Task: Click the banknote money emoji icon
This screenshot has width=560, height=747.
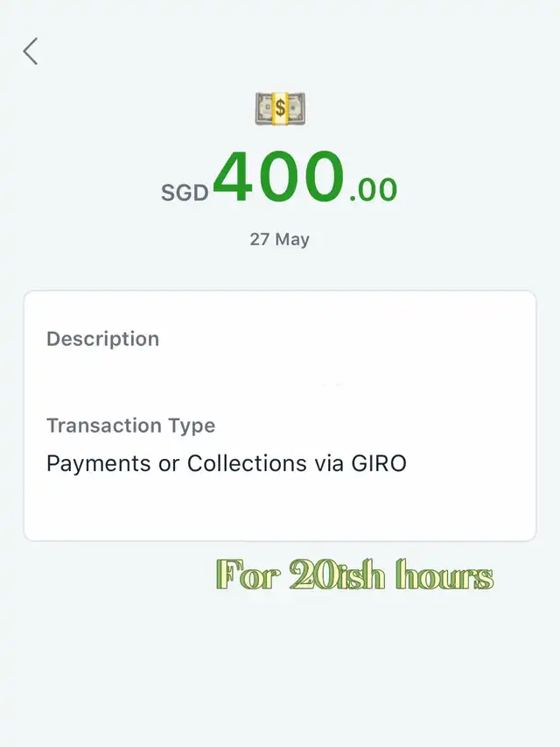Action: [279, 109]
